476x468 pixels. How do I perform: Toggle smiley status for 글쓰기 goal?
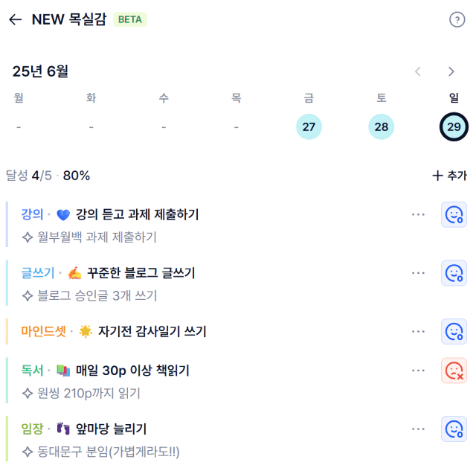454,273
